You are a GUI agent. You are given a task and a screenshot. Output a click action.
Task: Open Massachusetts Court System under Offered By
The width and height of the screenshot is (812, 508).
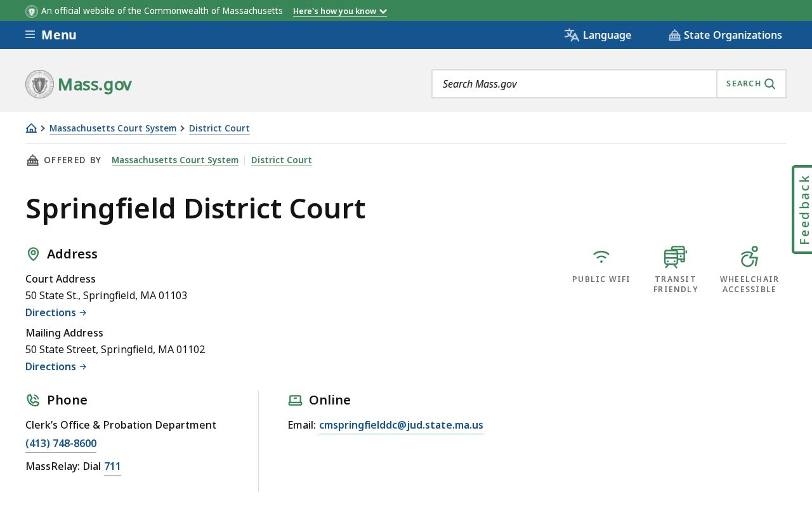pyautogui.click(x=175, y=160)
